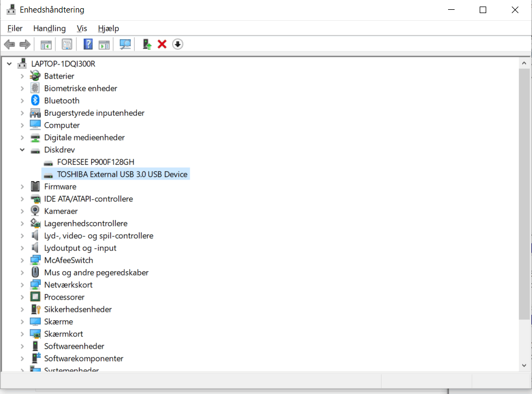Toggle the console tree pane icon
532x394 pixels.
[46, 44]
